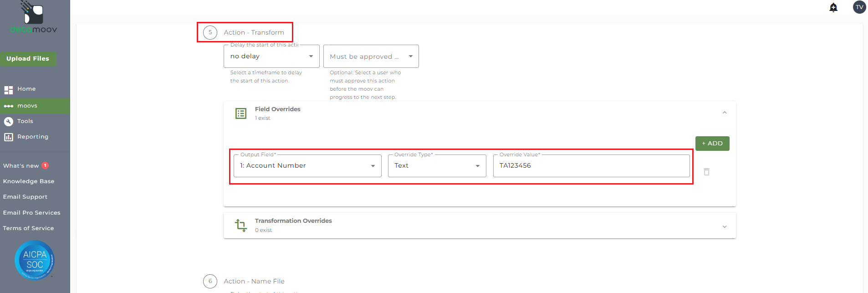
Task: Open the delay timeframe dropdown
Action: [271, 57]
